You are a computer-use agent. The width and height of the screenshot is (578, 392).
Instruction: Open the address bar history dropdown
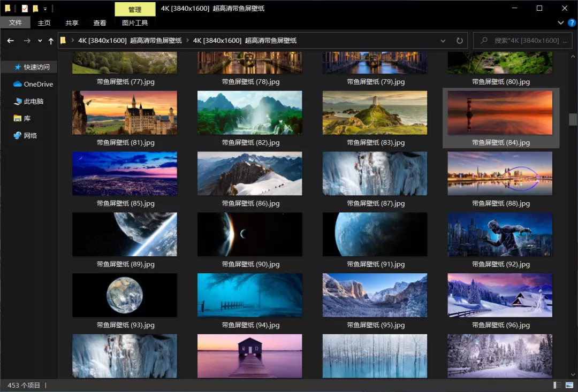443,41
